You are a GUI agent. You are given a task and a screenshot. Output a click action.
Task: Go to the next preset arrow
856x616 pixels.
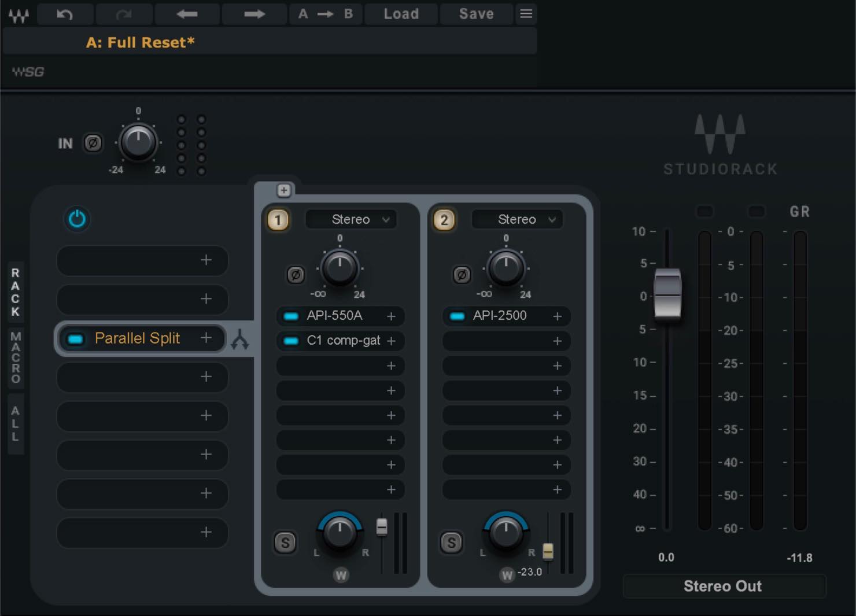click(254, 14)
